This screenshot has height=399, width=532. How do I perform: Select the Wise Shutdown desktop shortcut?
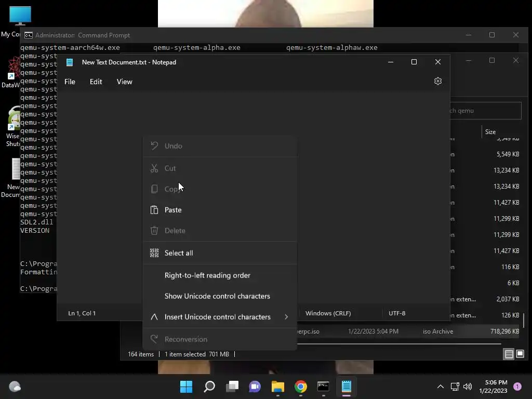[x=13, y=127]
